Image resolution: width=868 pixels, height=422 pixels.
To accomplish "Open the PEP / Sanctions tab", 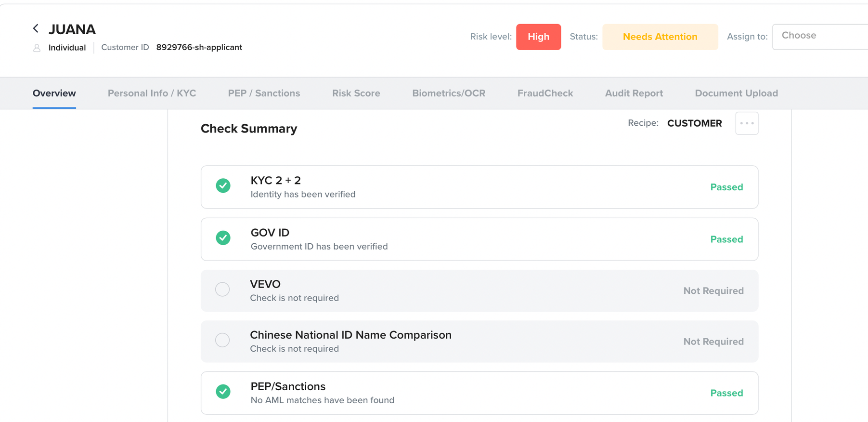I will [264, 93].
